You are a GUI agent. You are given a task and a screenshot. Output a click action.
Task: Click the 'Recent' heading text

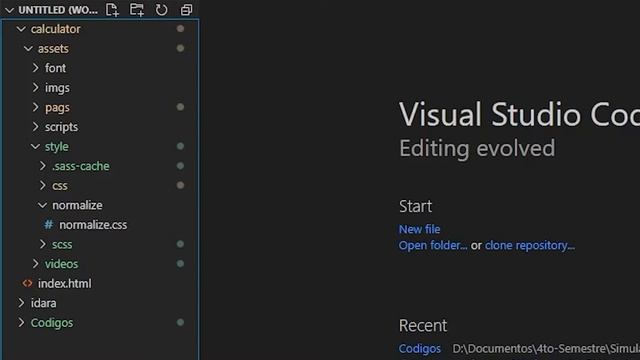coord(423,325)
